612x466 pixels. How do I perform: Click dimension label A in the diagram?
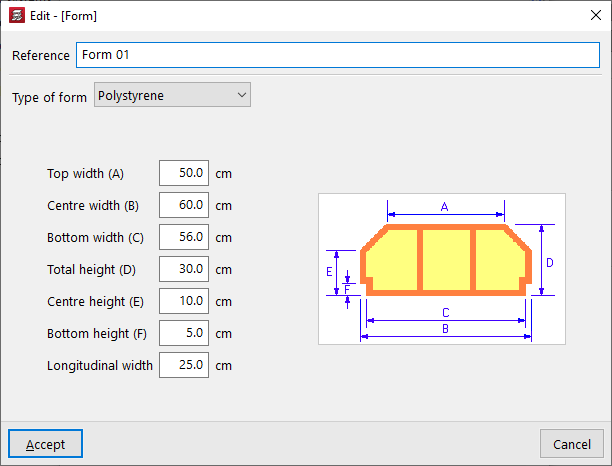coord(444,206)
